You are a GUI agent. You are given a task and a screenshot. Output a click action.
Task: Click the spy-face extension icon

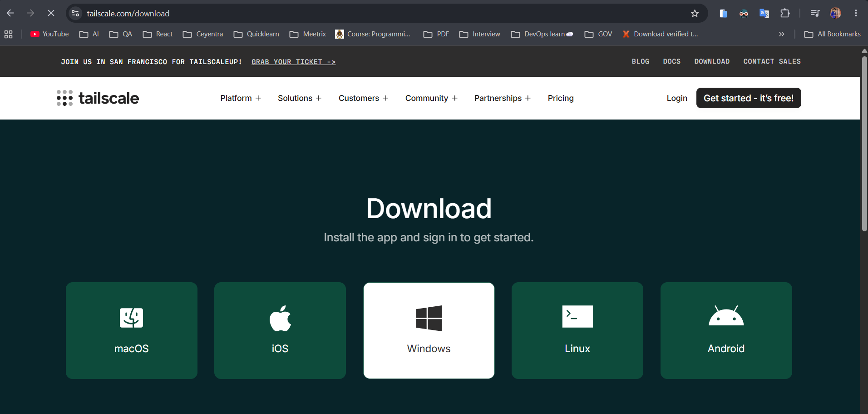pos(744,13)
